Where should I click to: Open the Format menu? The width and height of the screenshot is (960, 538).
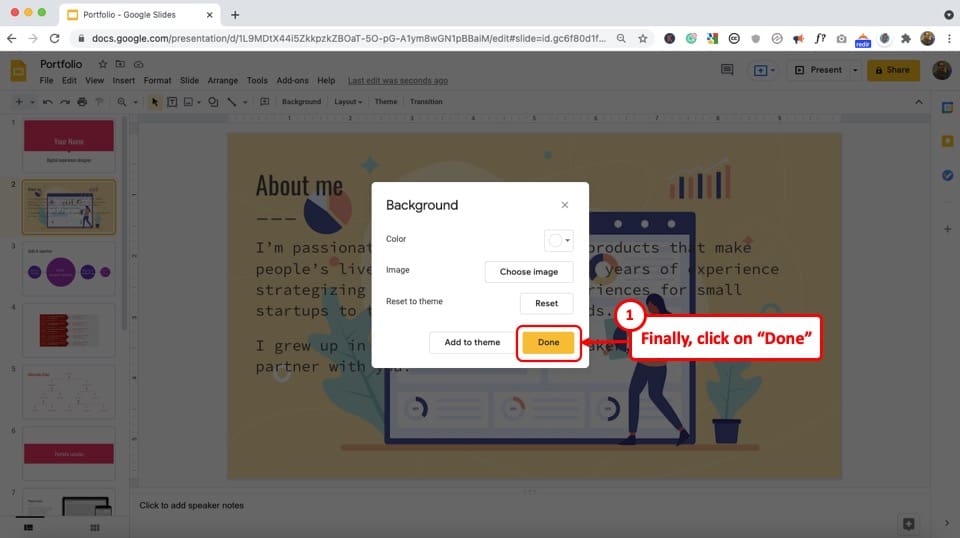tap(157, 80)
